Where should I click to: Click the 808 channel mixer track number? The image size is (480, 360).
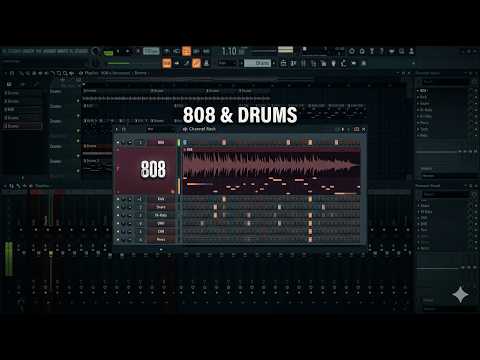click(x=140, y=142)
